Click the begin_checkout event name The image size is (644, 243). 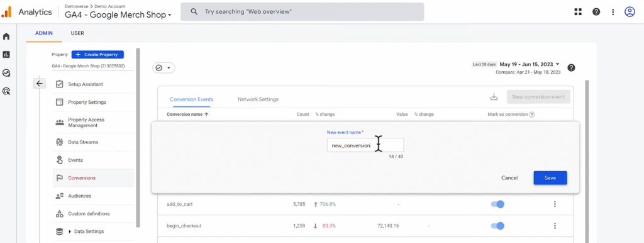pos(184,226)
